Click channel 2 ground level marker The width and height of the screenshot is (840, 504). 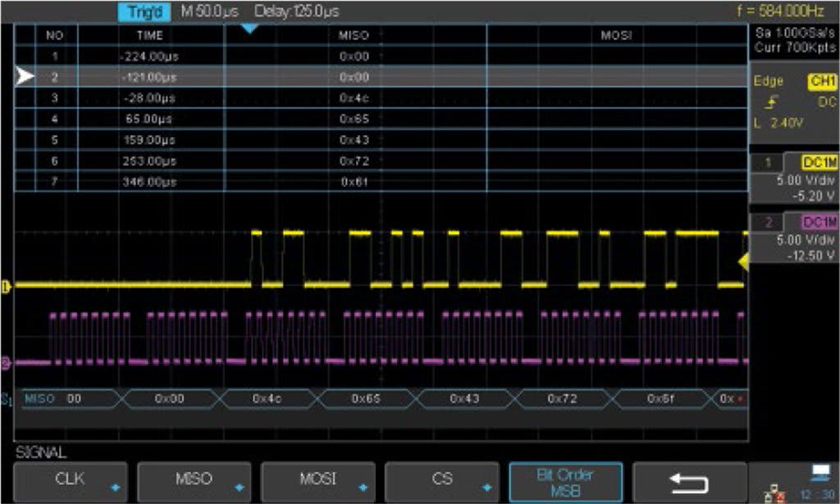click(x=6, y=364)
